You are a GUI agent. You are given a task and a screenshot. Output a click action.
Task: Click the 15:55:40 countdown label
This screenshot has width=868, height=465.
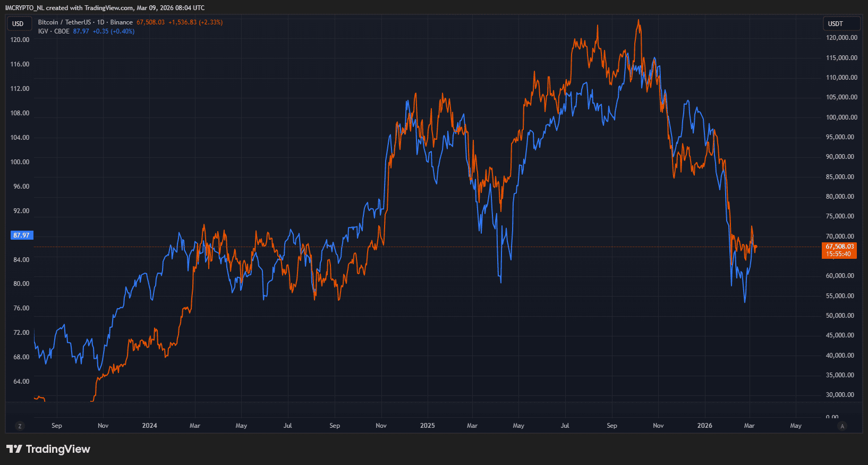coord(839,254)
